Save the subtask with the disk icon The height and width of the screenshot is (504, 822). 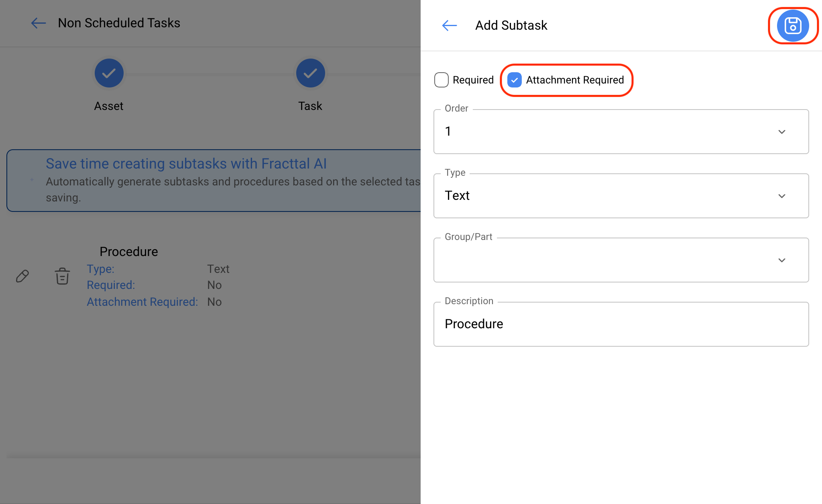793,26
